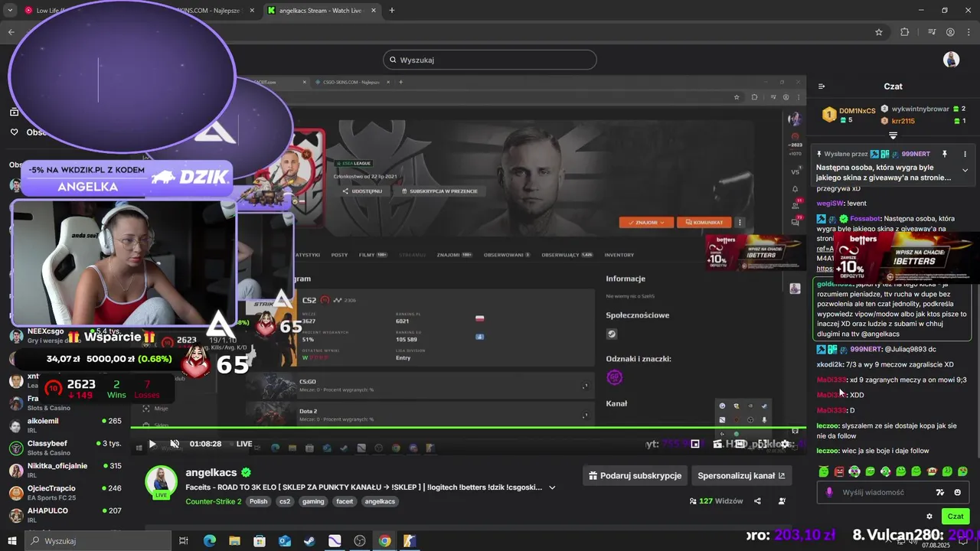
Task: Seek along the green stream progress bar
Action: tap(468, 428)
